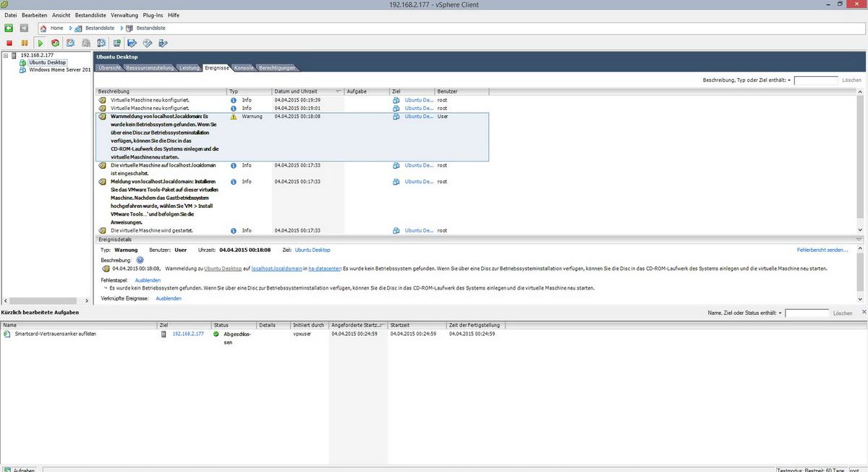Image resolution: width=868 pixels, height=472 pixels.
Task: Select Windows Home Server in the inventory tree
Action: tap(59, 69)
